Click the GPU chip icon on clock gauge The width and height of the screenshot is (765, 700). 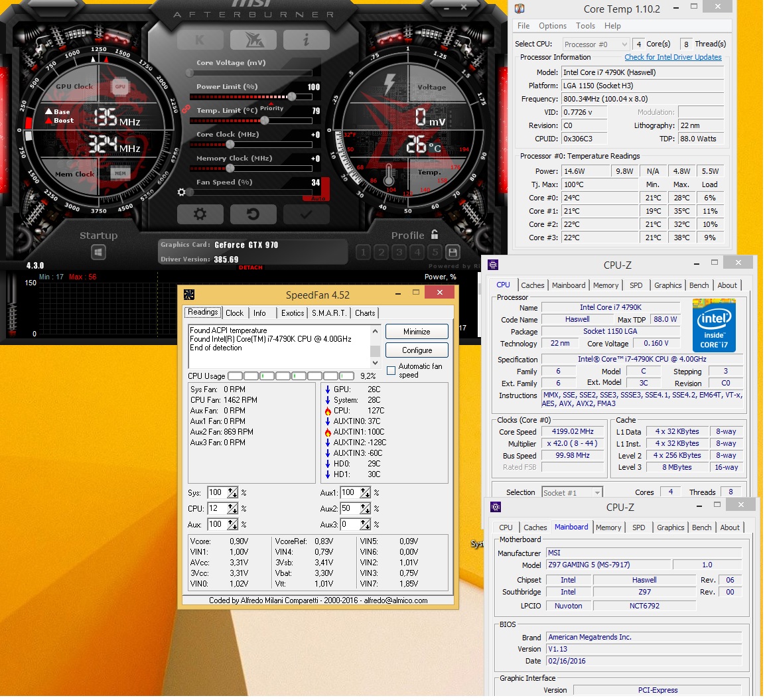click(x=120, y=86)
